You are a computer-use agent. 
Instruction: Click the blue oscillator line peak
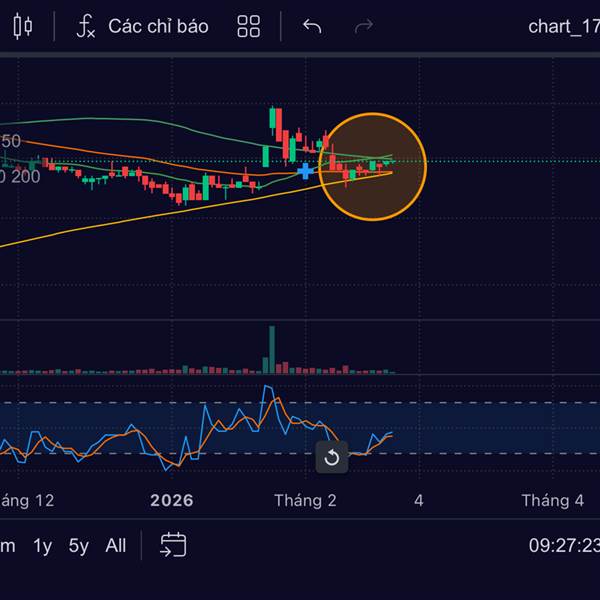point(267,388)
